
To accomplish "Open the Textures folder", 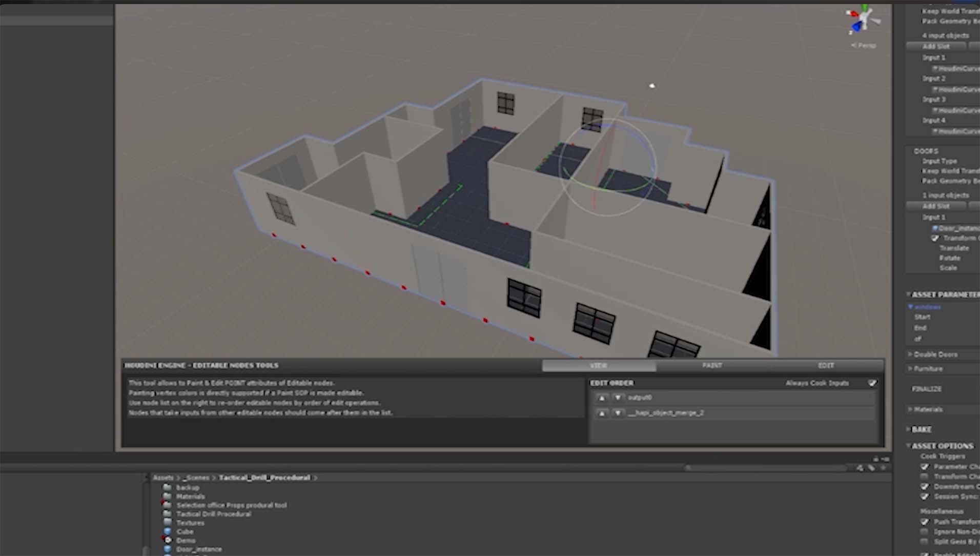I will [190, 523].
